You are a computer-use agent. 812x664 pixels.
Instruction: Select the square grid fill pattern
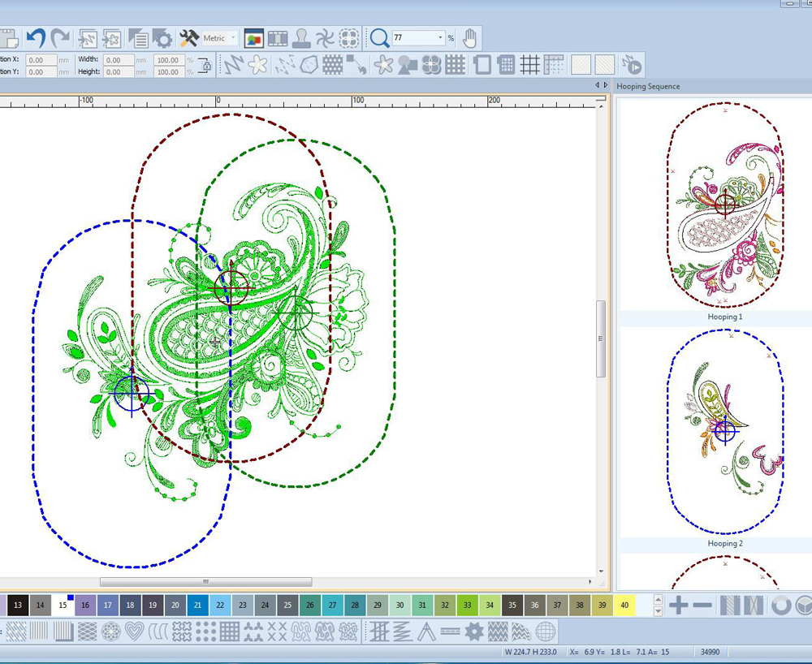click(230, 632)
